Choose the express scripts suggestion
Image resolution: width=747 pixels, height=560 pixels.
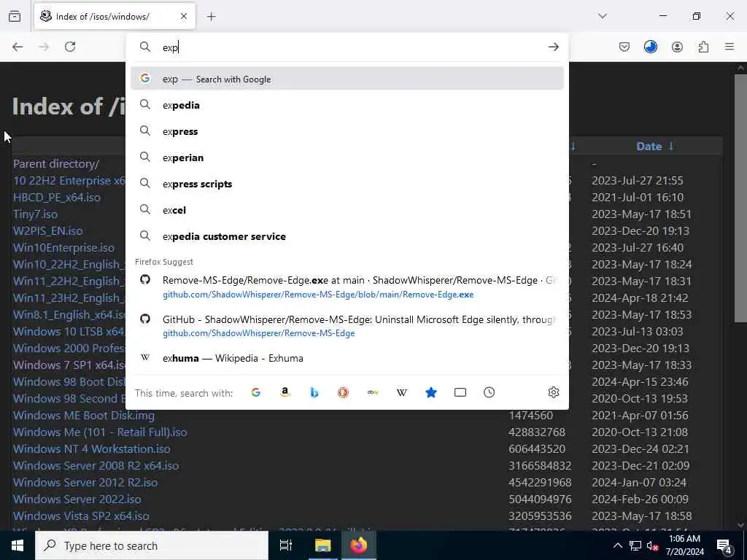347,183
